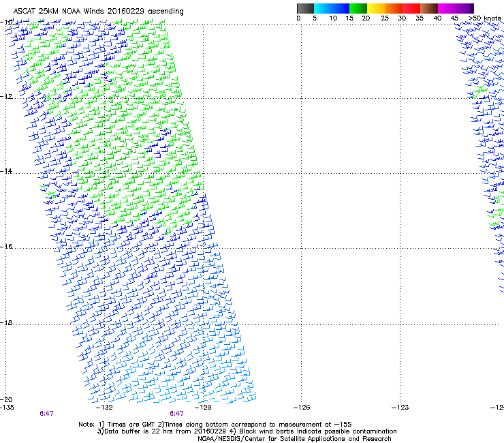Click the gray 0-5 knots legend swatch
504x443 pixels.
pyautogui.click(x=305, y=8)
